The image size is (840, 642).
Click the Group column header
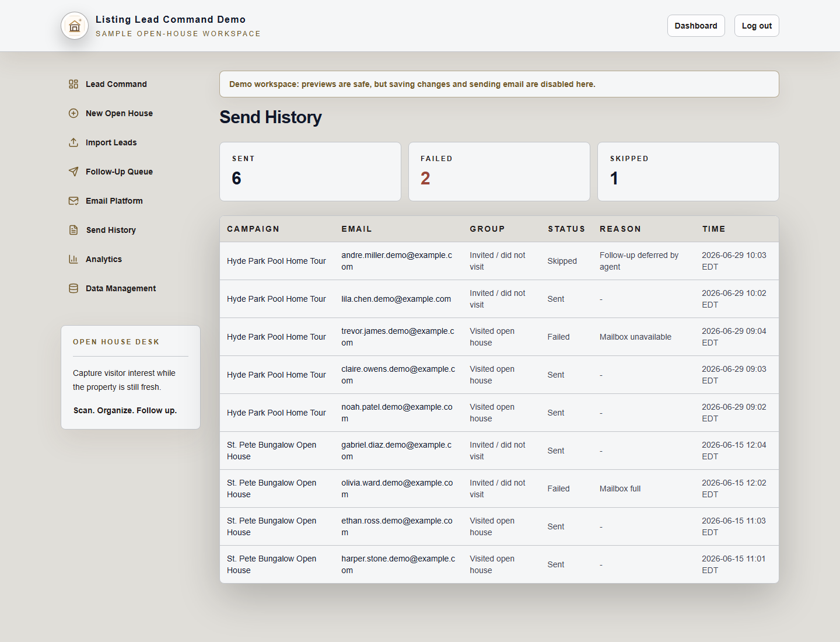487,229
